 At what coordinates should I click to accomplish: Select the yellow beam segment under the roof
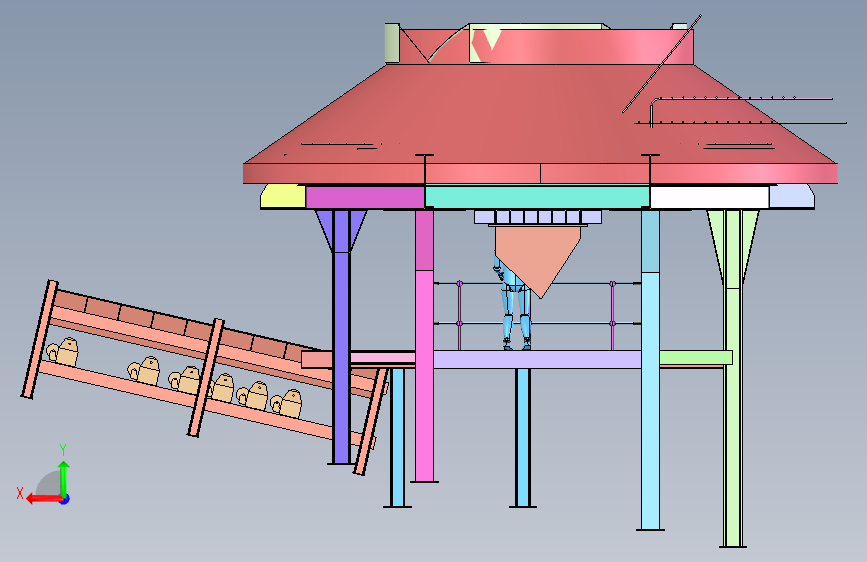pos(283,197)
